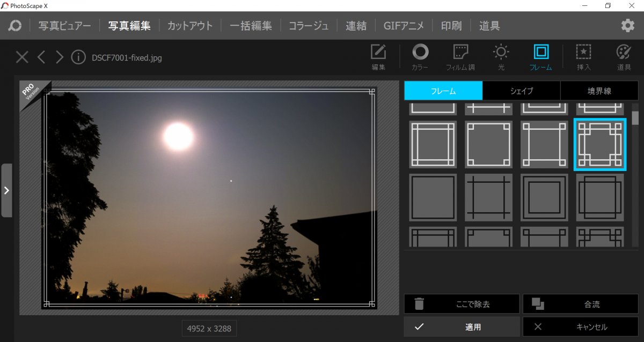
Task: Click the キャンセル (Cancel) button
Action: (x=580, y=326)
